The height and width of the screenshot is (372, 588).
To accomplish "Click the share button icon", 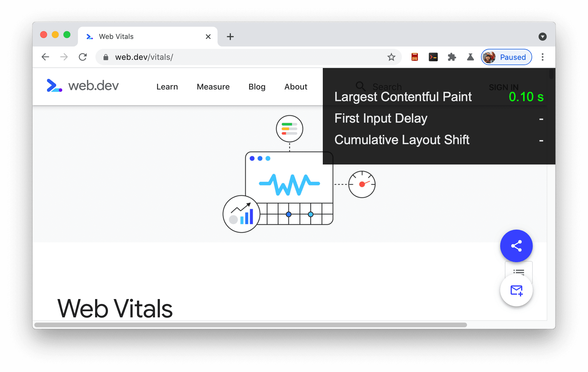I will [x=516, y=246].
